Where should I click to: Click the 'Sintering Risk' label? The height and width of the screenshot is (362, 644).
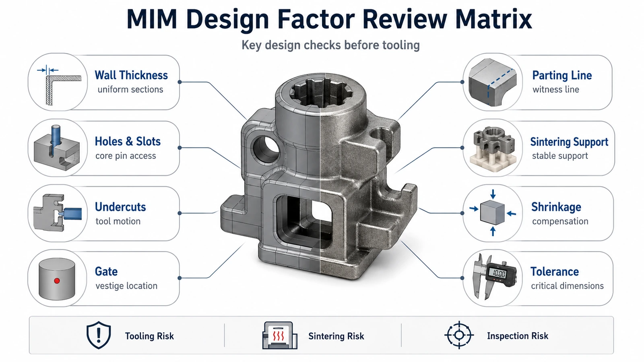coord(336,336)
